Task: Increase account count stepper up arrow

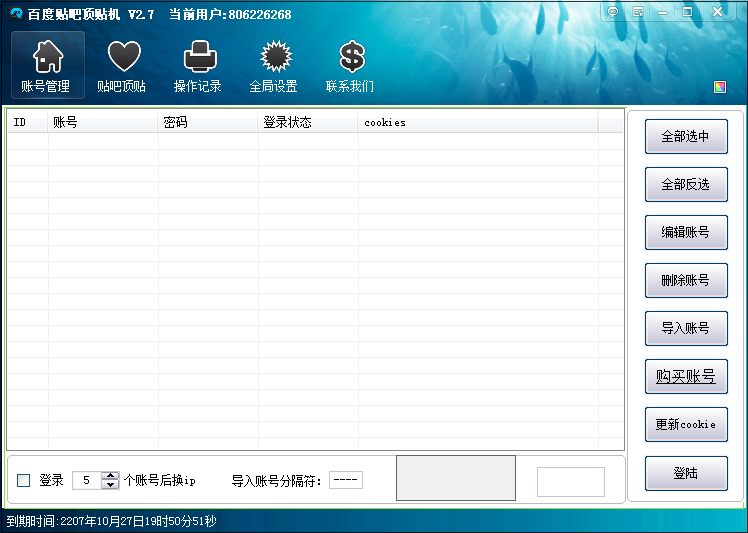Action: point(110,476)
